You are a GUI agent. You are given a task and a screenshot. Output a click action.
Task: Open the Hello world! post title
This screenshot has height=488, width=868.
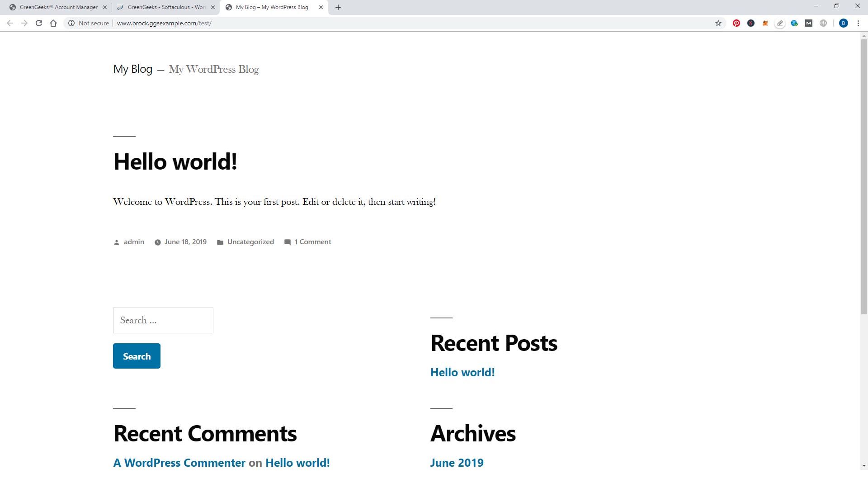(x=175, y=161)
